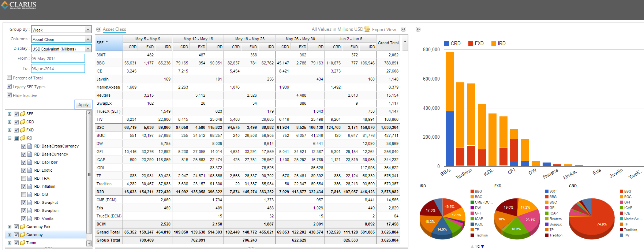Click the Grand Total column header
The height and width of the screenshot is (250, 644).
coord(388,43)
